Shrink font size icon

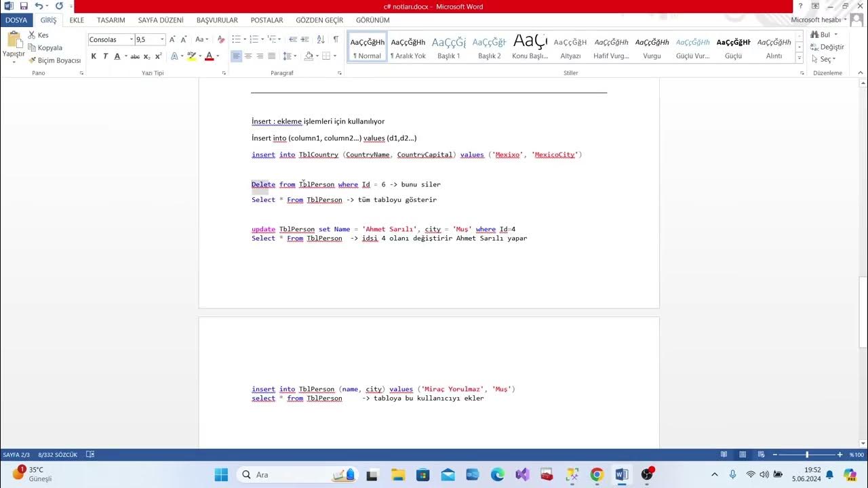pos(184,39)
